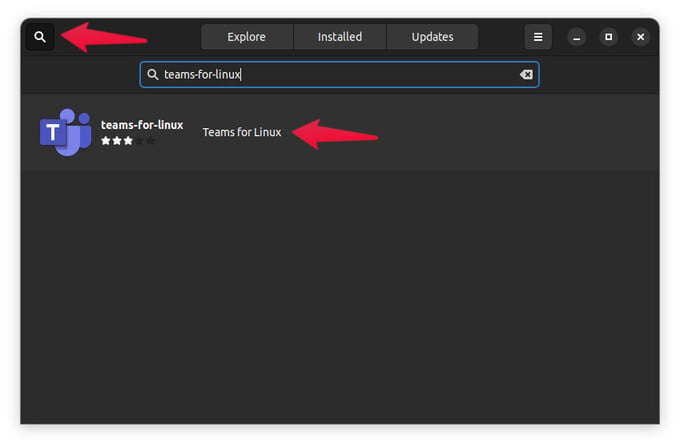This screenshot has width=680, height=447.
Task: Open the teams-for-linux app icon
Action: point(65,132)
